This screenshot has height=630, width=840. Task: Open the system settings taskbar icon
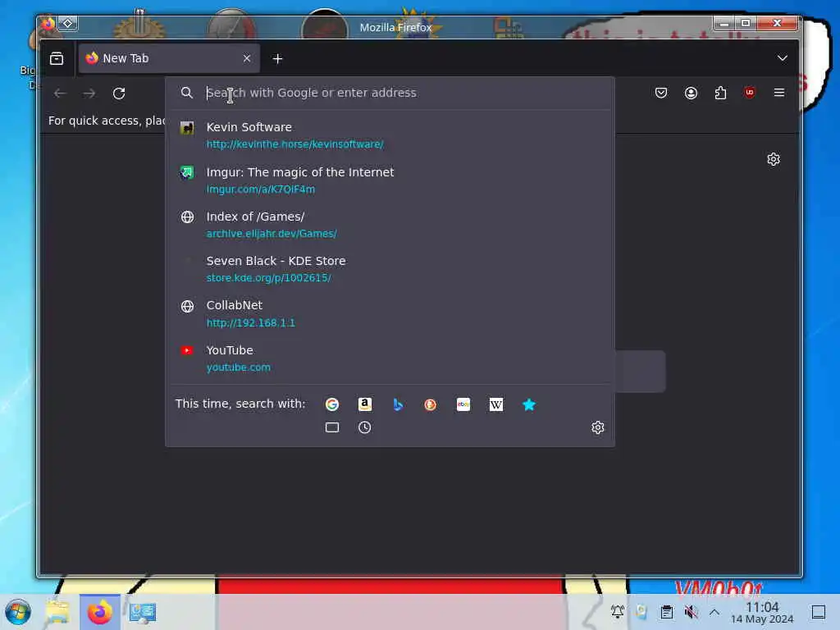[143, 612]
